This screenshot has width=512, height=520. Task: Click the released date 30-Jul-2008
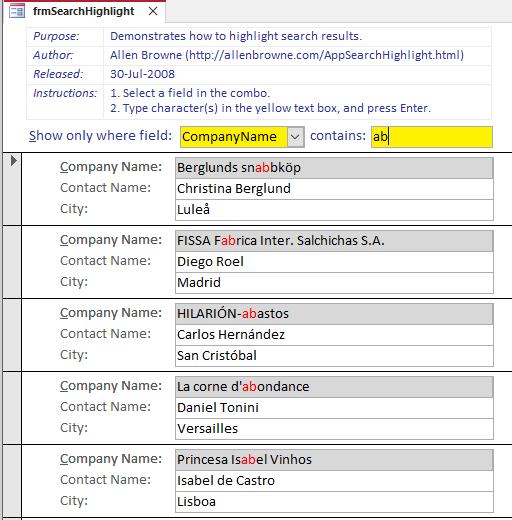pos(143,74)
